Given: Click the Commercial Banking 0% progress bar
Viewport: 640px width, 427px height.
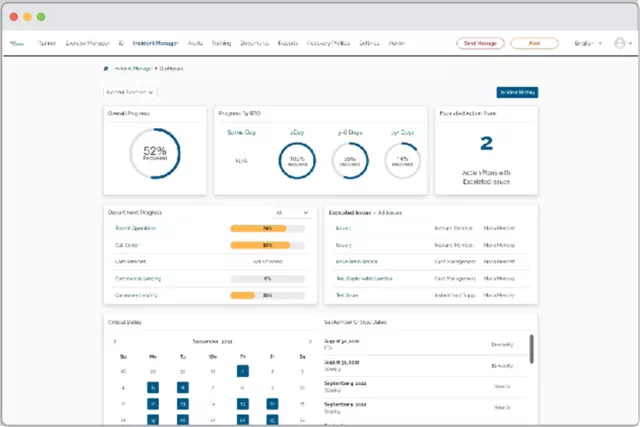Looking at the screenshot, I should pos(268,279).
